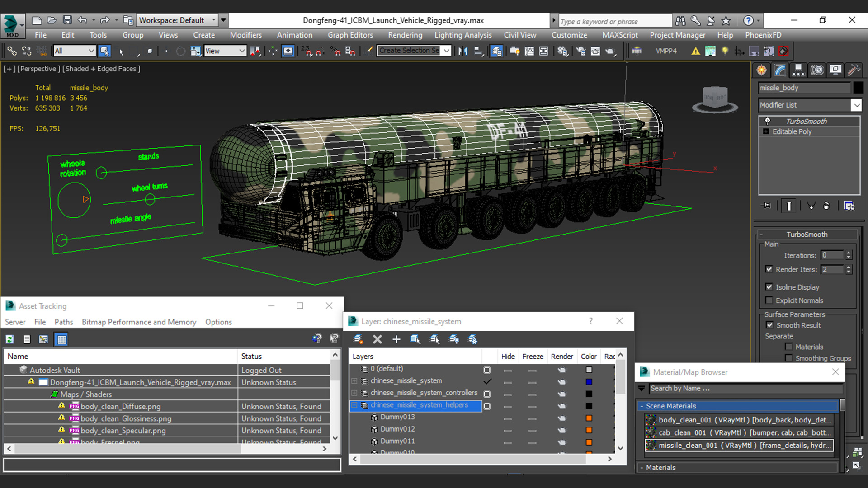Image resolution: width=868 pixels, height=488 pixels.
Task: Click the Status column header in Asset Tracking
Action: click(284, 357)
